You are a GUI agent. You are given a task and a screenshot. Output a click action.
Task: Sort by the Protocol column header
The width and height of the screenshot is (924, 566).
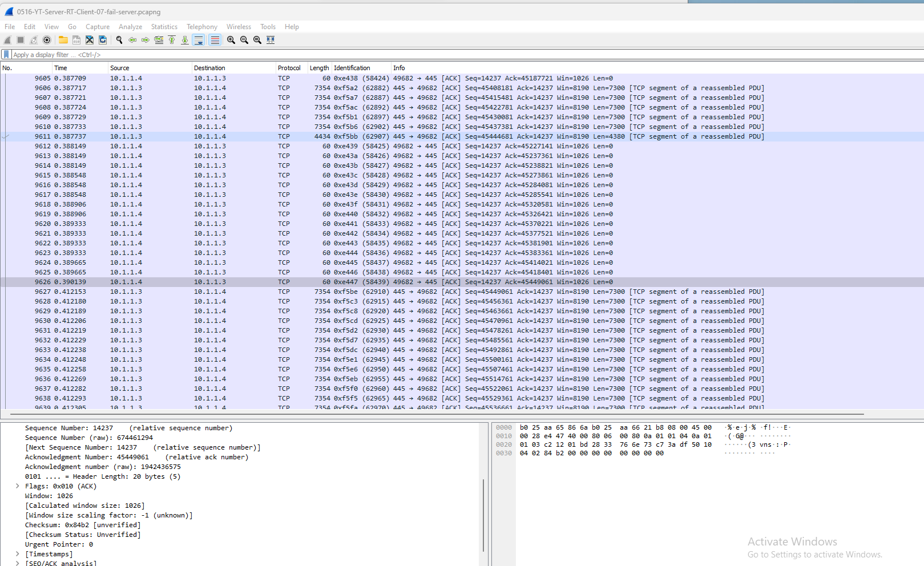[292, 68]
